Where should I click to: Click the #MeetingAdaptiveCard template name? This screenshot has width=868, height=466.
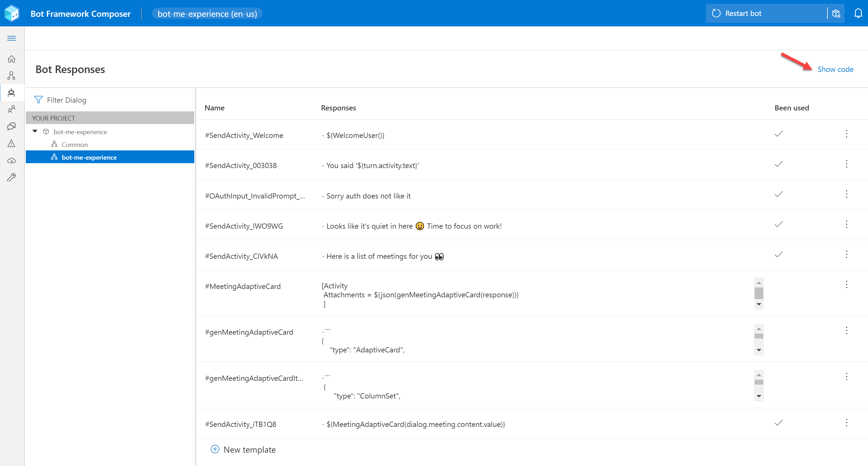coord(243,286)
